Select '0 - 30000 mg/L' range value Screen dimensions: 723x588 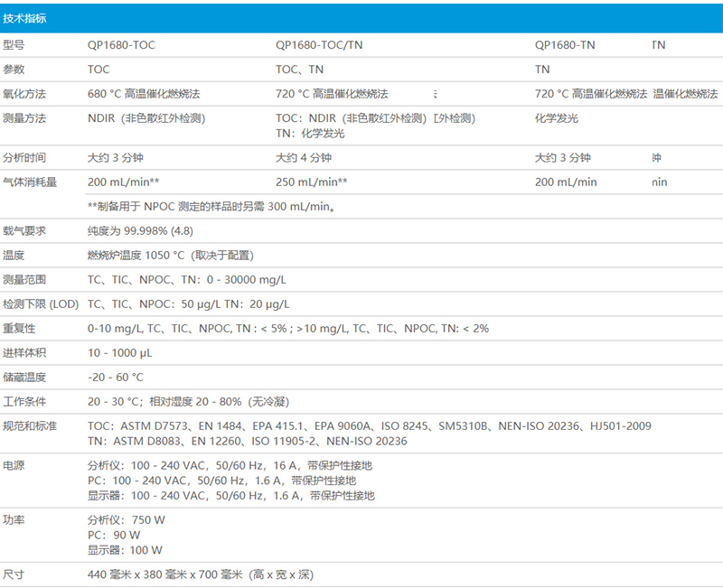pyautogui.click(x=246, y=280)
